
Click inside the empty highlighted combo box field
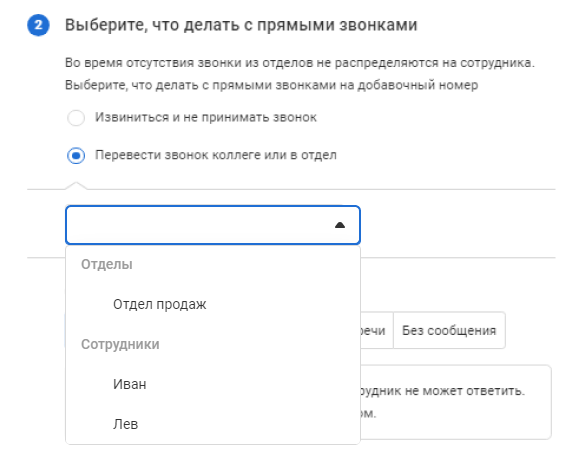tap(213, 225)
